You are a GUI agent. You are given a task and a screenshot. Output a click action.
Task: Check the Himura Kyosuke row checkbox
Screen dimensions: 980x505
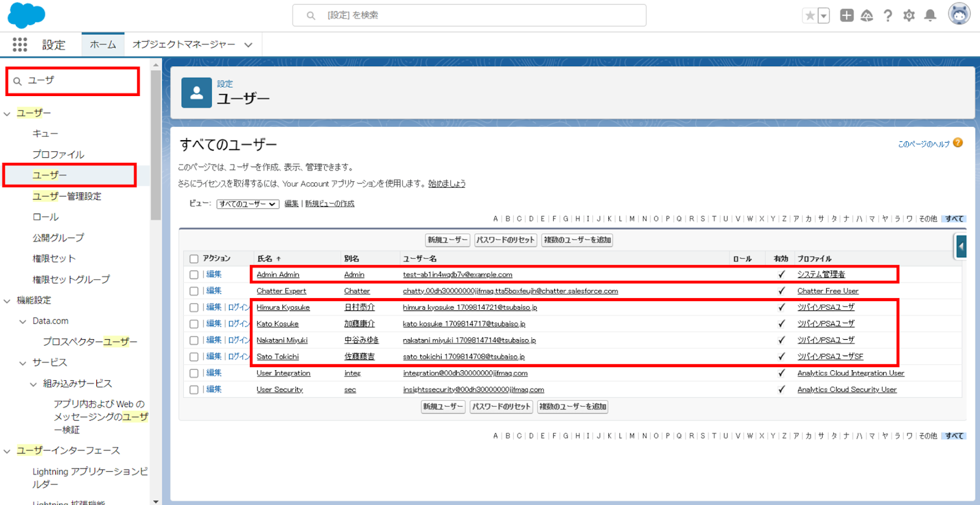click(194, 308)
